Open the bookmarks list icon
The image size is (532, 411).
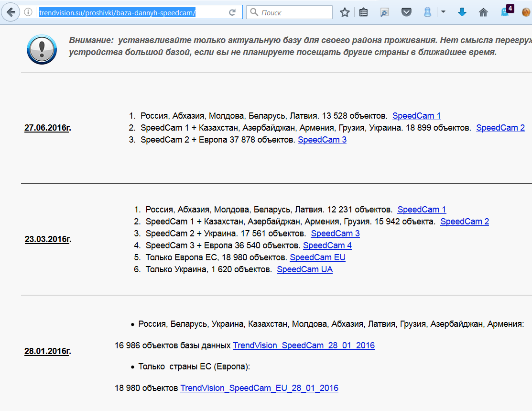click(x=363, y=12)
